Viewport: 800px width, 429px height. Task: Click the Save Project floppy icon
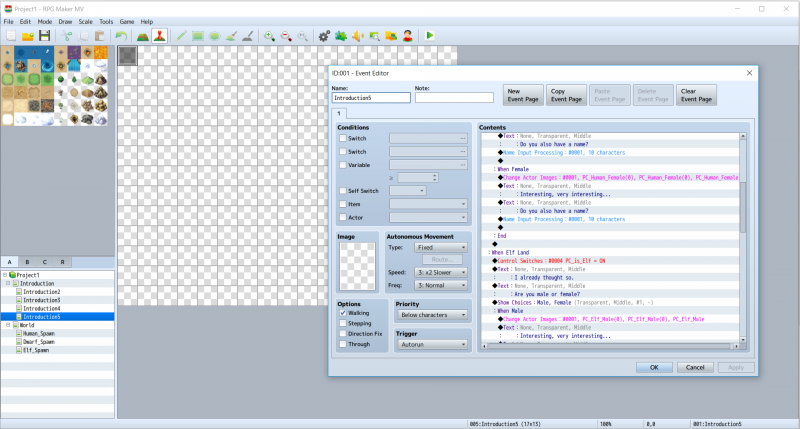pyautogui.click(x=45, y=36)
